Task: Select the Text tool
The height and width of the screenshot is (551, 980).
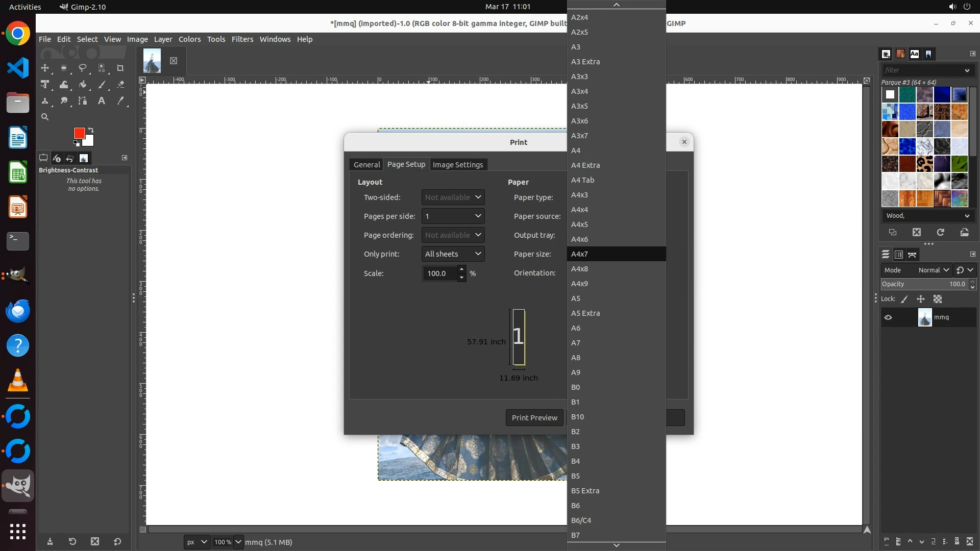Action: (102, 101)
